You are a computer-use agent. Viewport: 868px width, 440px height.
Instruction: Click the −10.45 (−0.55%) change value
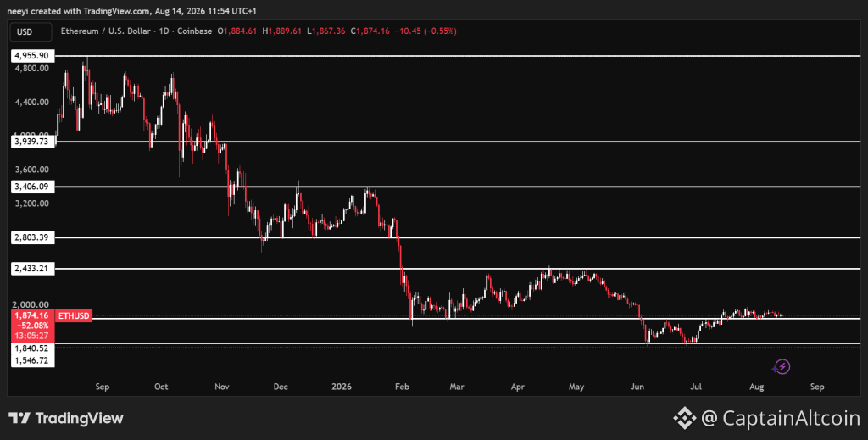tap(426, 31)
